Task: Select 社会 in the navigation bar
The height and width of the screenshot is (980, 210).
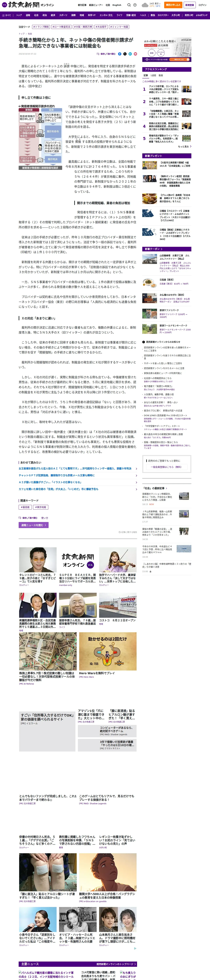Action: [x=36, y=15]
